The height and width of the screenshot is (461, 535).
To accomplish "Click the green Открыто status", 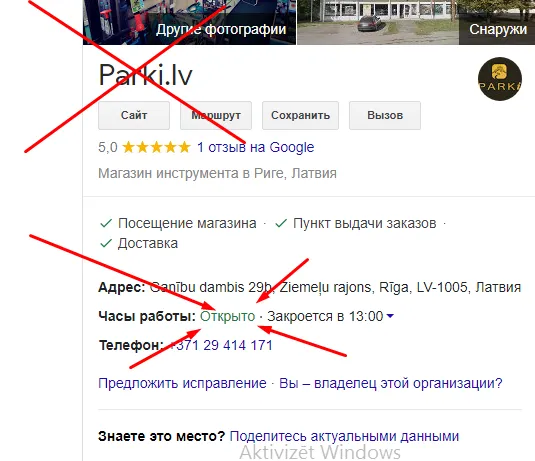I will pyautogui.click(x=227, y=316).
